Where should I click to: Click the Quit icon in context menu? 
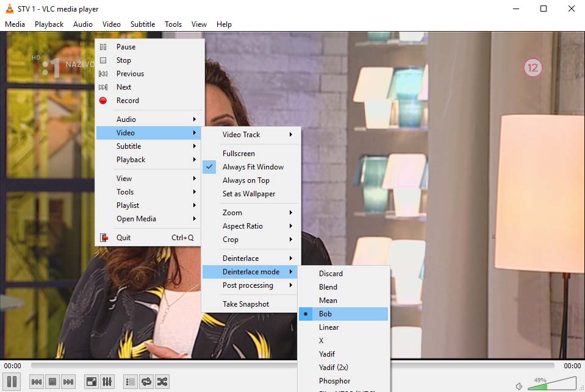pyautogui.click(x=104, y=238)
